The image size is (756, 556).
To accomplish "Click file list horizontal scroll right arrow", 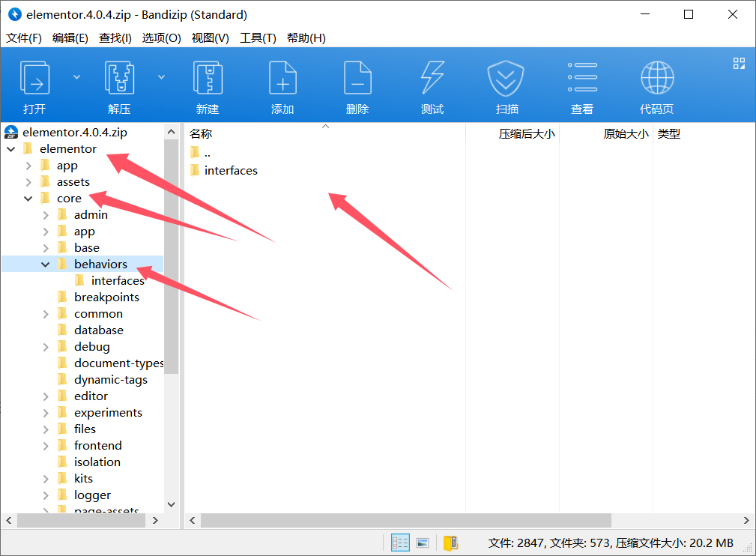I will (746, 520).
